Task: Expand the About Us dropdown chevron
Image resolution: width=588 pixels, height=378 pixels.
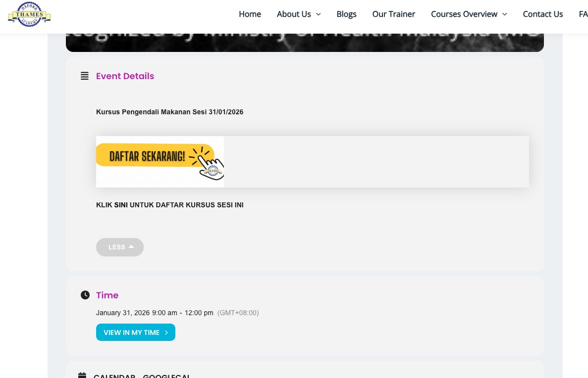Action: [318, 14]
